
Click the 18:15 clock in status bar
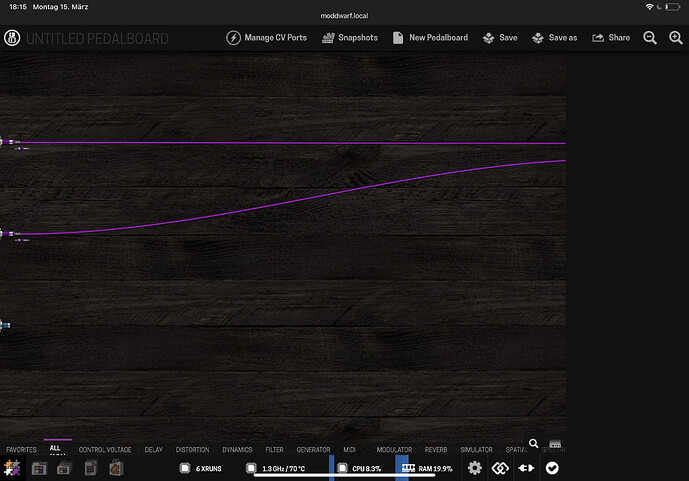tap(18, 7)
